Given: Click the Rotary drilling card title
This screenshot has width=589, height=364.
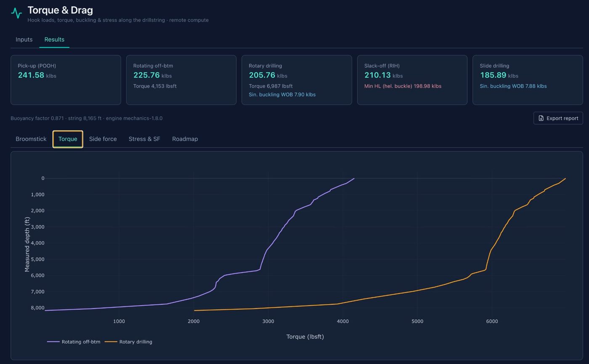Looking at the screenshot, I should tap(265, 66).
